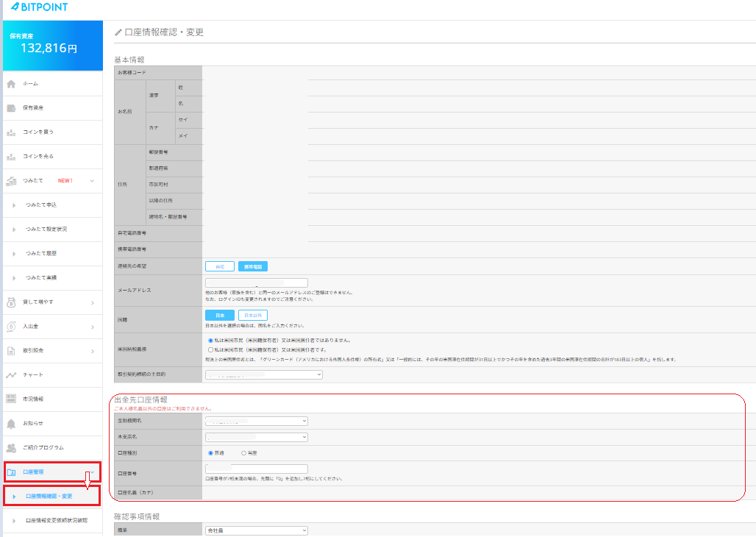756x537 pixels.
Task: Click the home icon beside ホーム
Action: (x=11, y=84)
